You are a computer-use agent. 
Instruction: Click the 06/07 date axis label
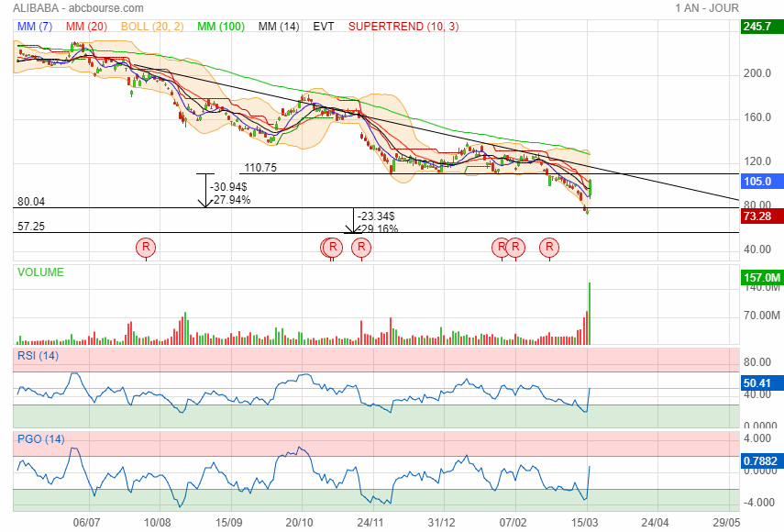click(86, 523)
